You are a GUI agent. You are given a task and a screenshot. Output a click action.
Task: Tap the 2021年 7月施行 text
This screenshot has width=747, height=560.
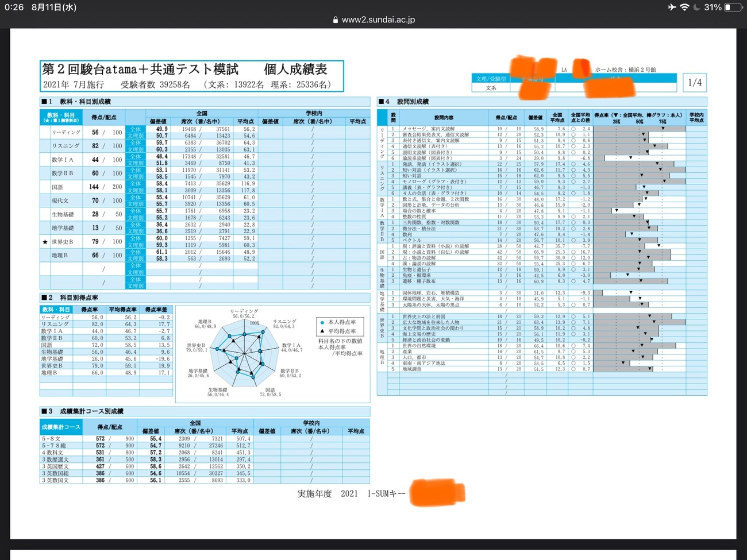[74, 85]
